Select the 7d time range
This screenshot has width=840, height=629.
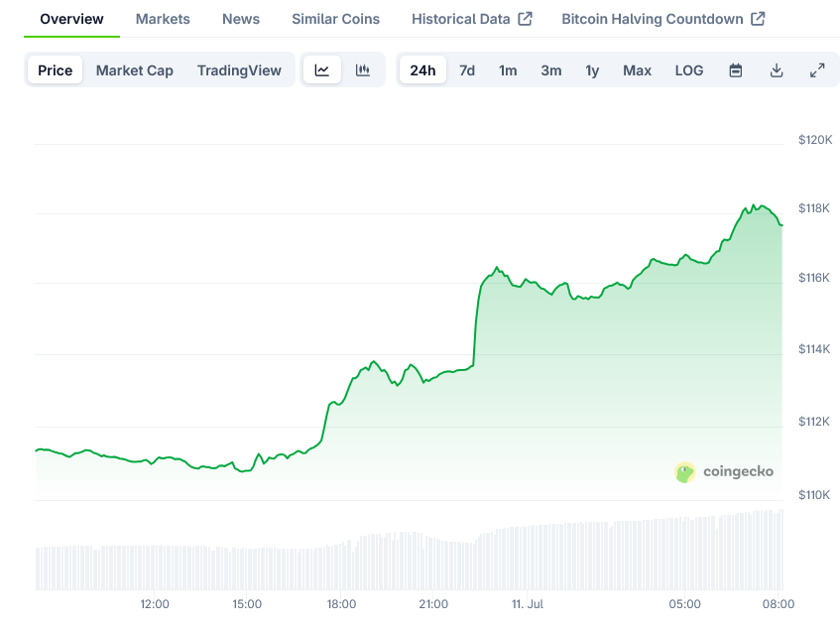[466, 70]
